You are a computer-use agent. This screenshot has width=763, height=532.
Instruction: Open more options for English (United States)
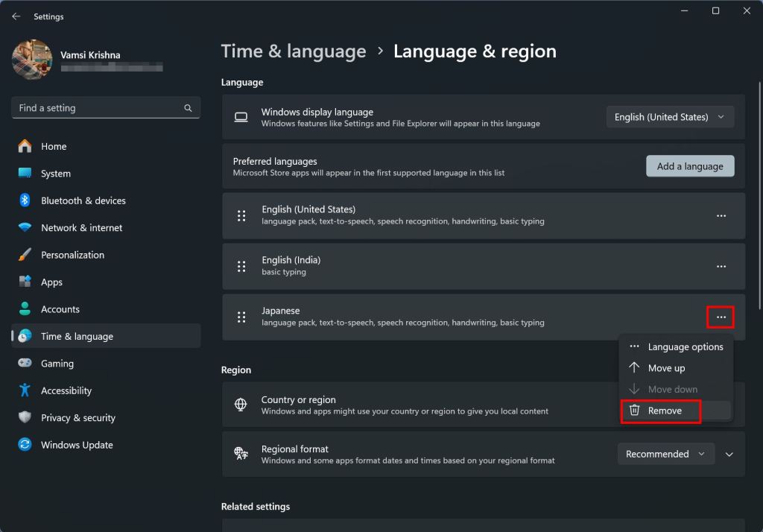tap(721, 215)
